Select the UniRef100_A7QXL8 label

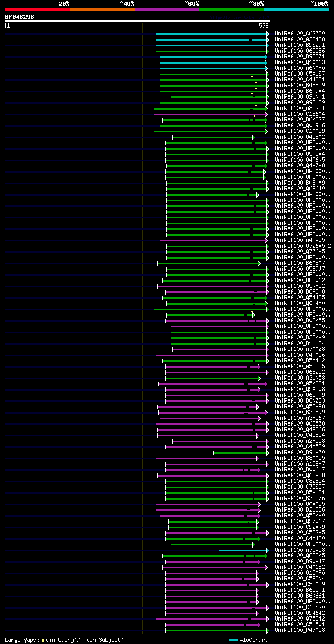coord(300,550)
